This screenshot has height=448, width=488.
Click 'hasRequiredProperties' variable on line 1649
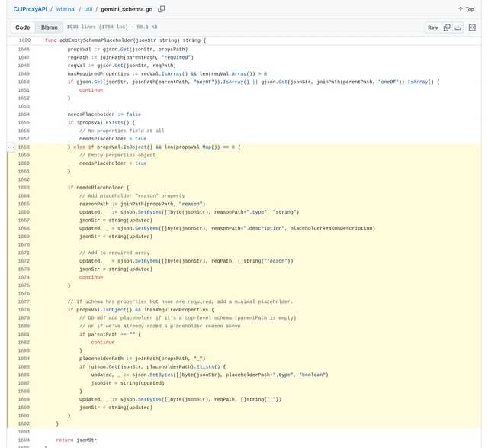pyautogui.click(x=98, y=73)
